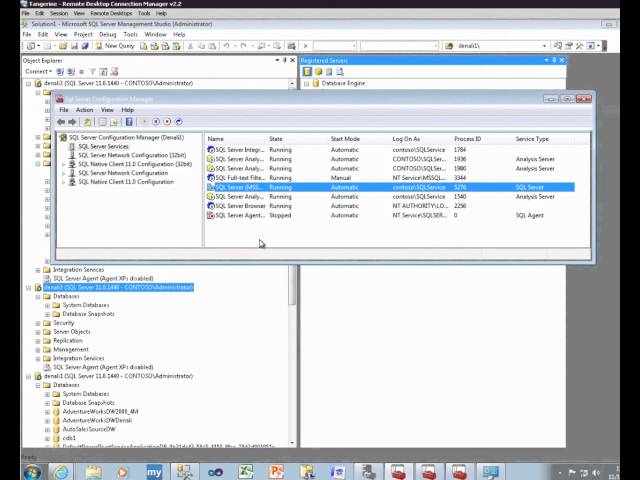Click the blue Help icon in Configuration Manager toolbar
Screen dimensions: 640x480
click(x=129, y=122)
